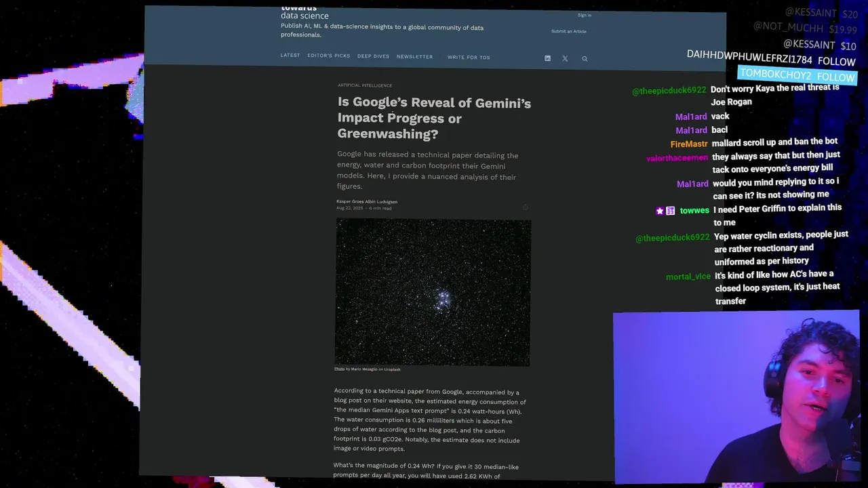Open the Deep Dives nav item

(374, 56)
